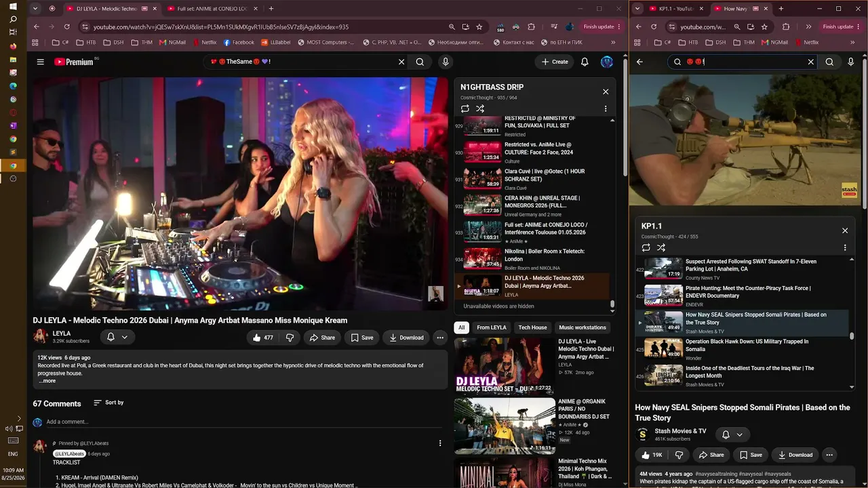Open YouTube notifications bell
Viewport: 868px width, 488px height.
pos(585,62)
